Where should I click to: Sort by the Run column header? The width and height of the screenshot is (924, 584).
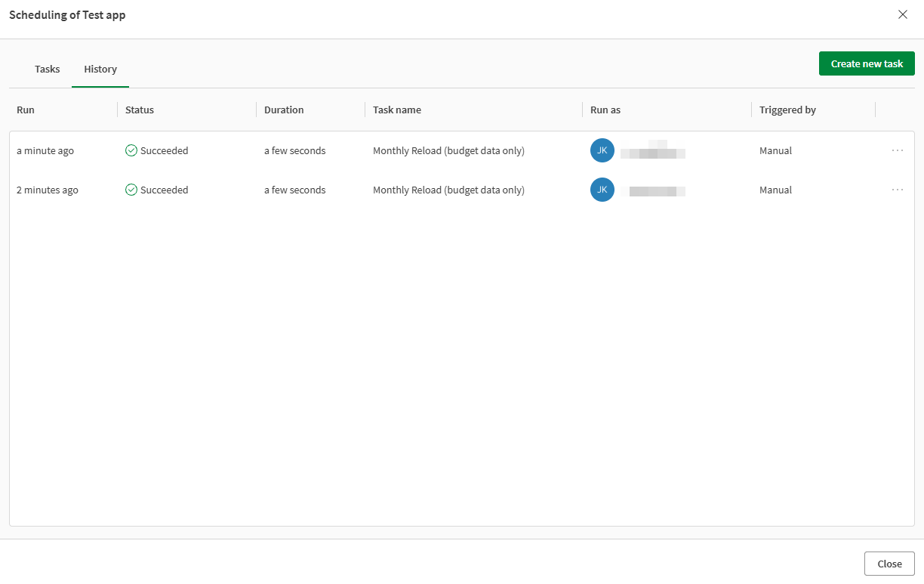pos(25,110)
